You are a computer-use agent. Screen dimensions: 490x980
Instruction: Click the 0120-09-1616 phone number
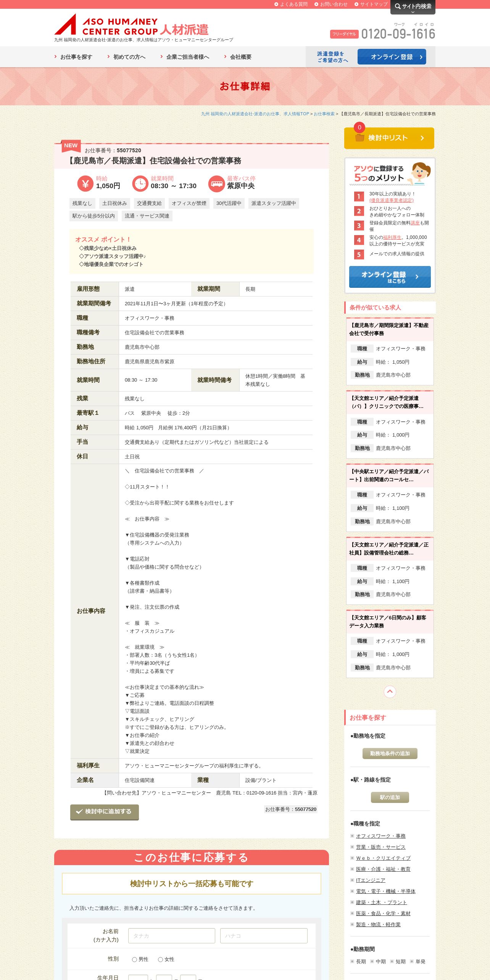click(x=398, y=34)
